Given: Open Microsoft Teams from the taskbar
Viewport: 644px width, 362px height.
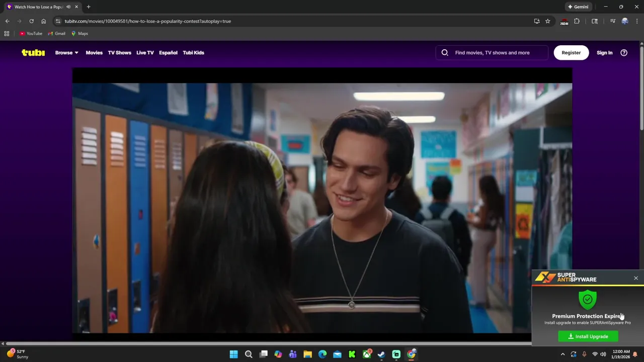Looking at the screenshot, I should pos(293,354).
